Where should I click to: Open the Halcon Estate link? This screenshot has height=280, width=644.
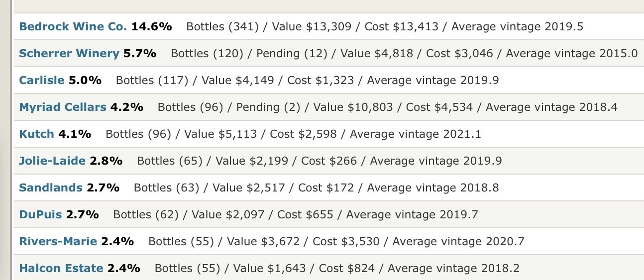pyautogui.click(x=61, y=269)
